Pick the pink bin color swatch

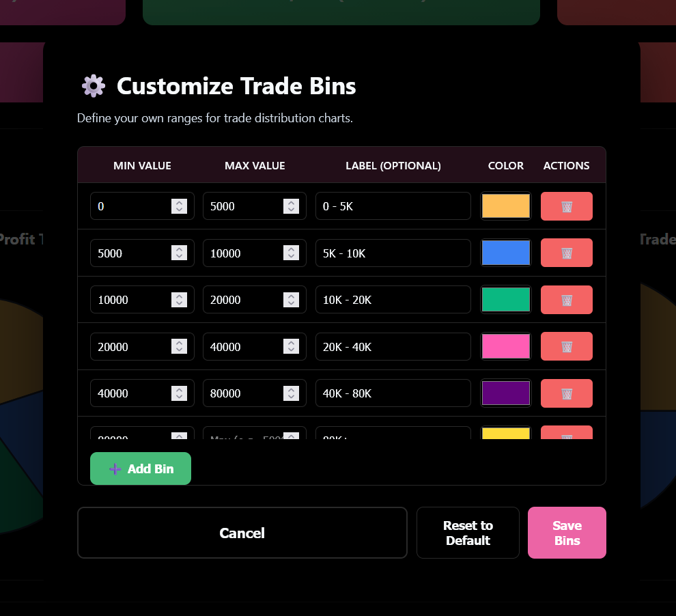point(506,346)
